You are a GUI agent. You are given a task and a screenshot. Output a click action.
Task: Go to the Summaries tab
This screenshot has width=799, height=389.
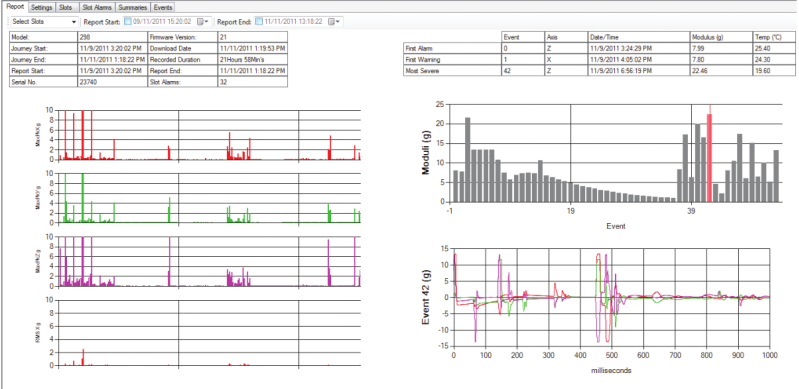point(133,8)
